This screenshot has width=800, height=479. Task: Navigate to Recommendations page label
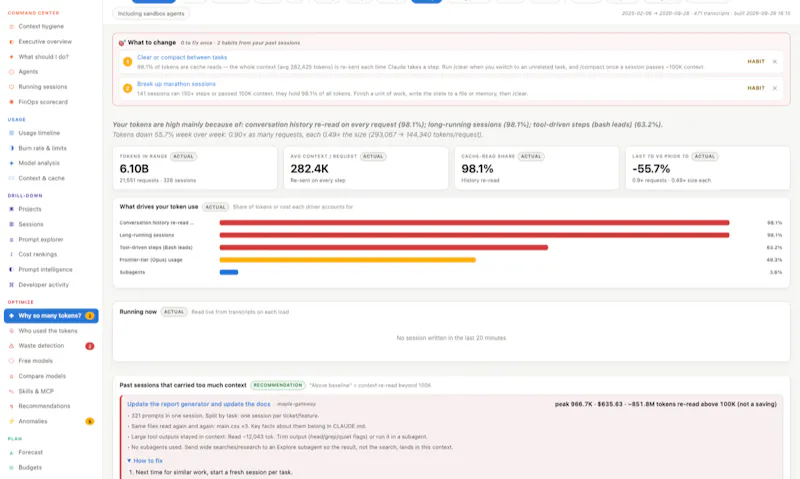(x=44, y=406)
